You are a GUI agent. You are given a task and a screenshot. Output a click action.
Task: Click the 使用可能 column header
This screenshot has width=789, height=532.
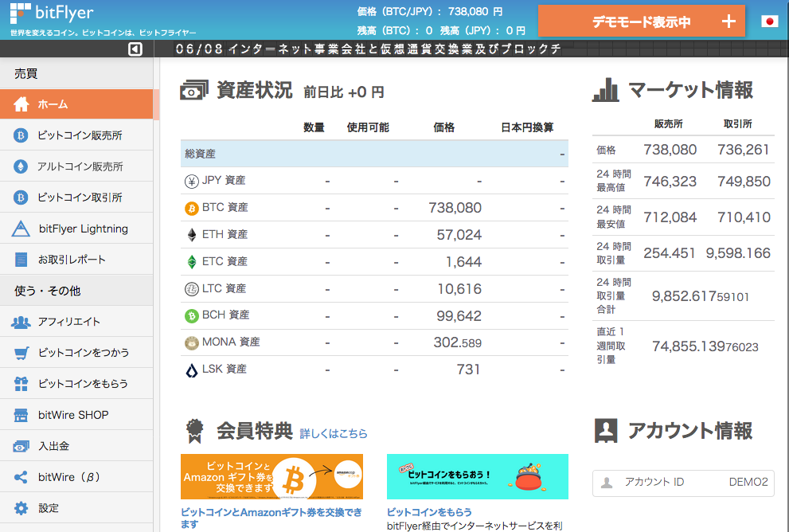tap(368, 127)
